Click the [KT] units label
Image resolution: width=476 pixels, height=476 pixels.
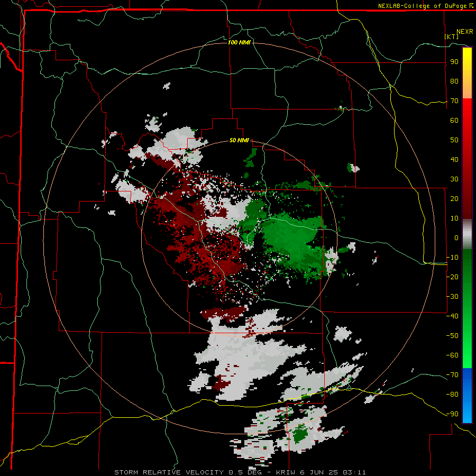pyautogui.click(x=452, y=36)
